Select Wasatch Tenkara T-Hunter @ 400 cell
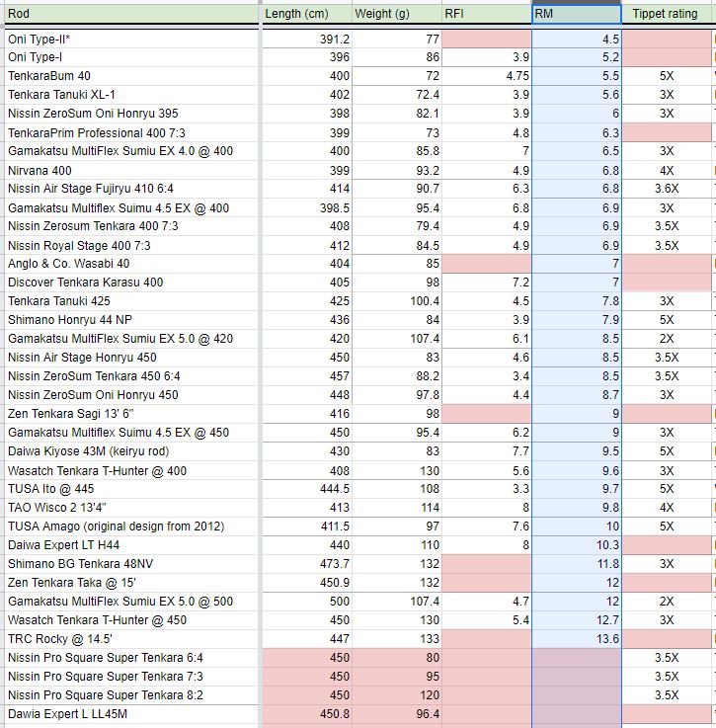Viewport: 716px width, 728px height. 131,470
